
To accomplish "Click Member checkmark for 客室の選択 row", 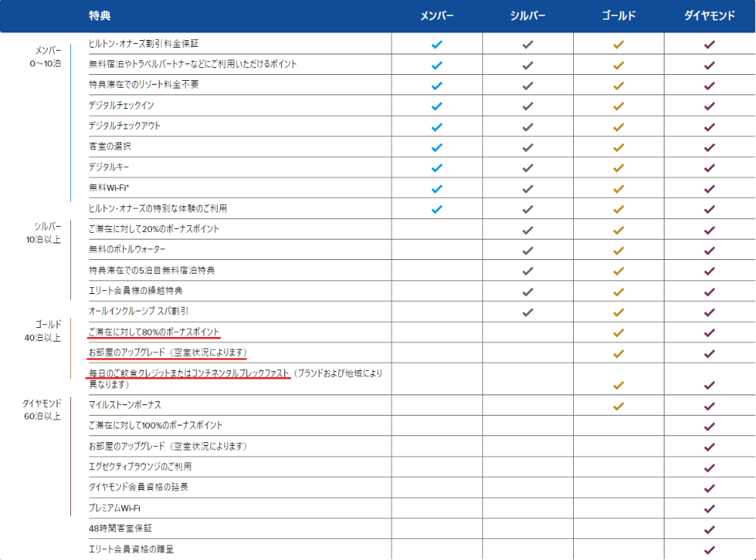I will coord(437,147).
